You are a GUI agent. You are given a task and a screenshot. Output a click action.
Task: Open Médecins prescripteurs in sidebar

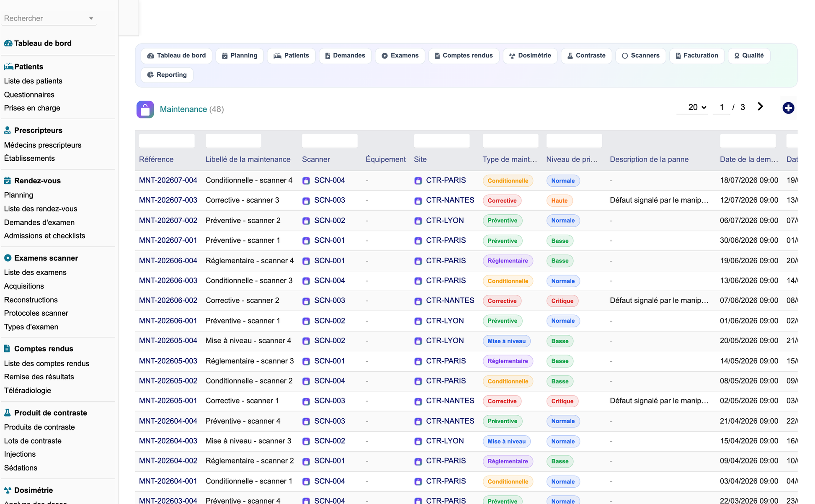(43, 145)
